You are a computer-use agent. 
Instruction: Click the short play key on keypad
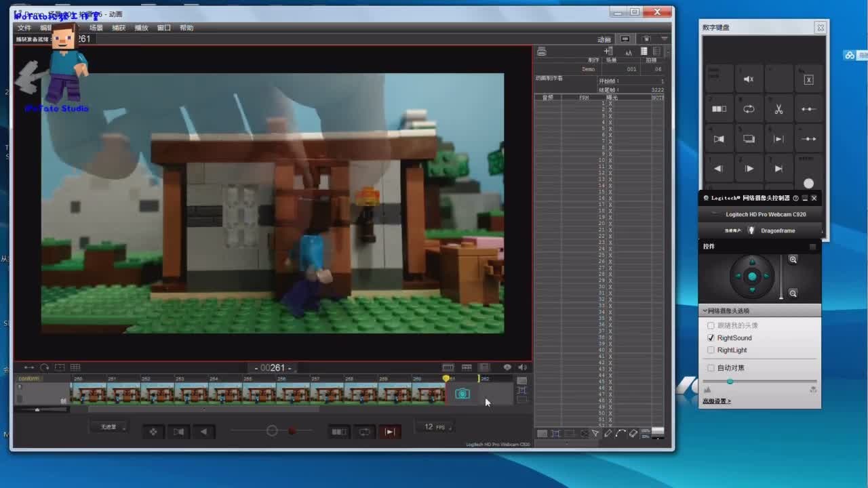tap(719, 109)
